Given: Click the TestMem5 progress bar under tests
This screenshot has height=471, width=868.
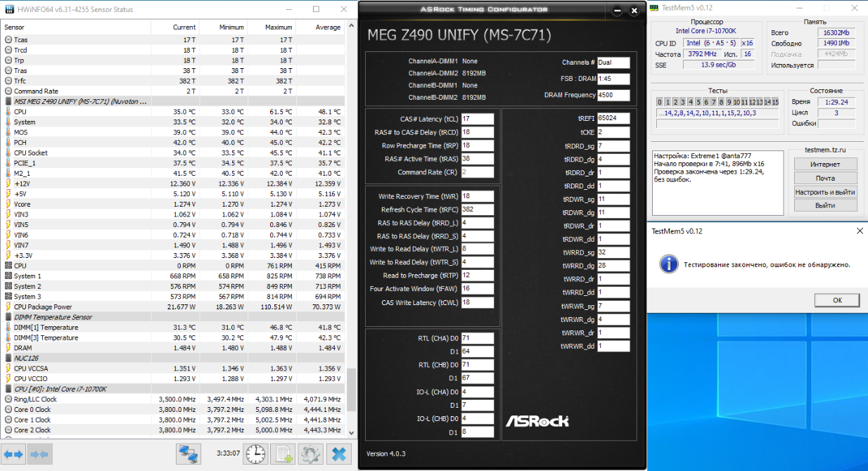Looking at the screenshot, I should click(717, 124).
